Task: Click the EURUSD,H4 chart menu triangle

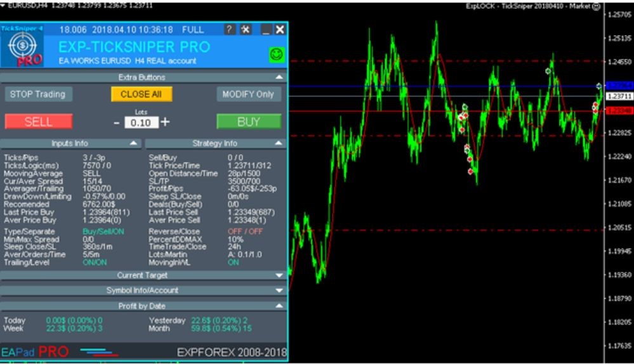Action: coord(3,5)
